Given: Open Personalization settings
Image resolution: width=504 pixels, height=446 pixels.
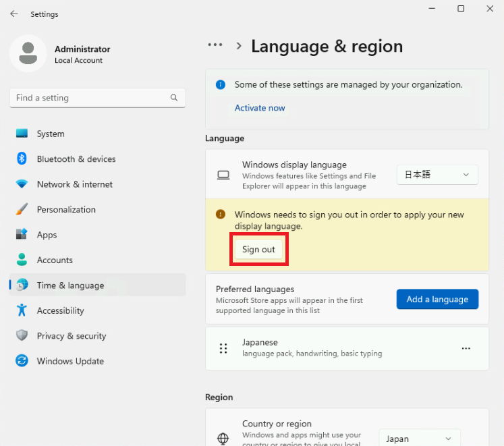Looking at the screenshot, I should (x=98, y=209).
